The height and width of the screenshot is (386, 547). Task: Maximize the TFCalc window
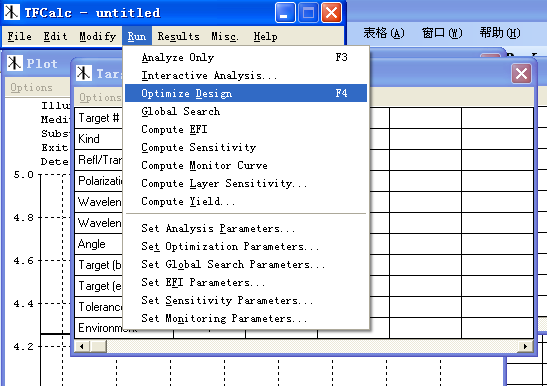308,13
